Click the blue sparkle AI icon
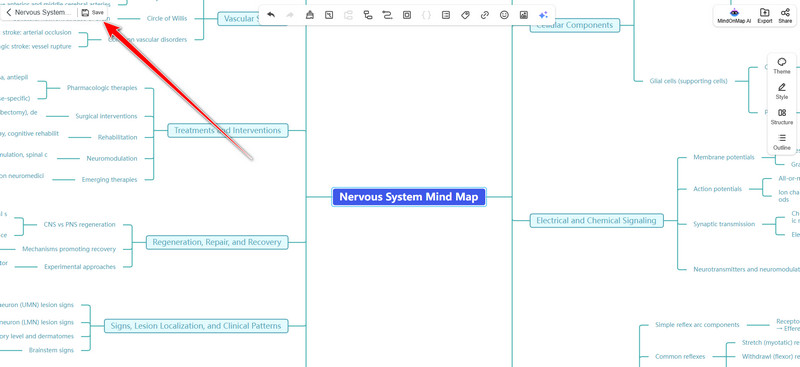800x367 pixels. [x=543, y=15]
